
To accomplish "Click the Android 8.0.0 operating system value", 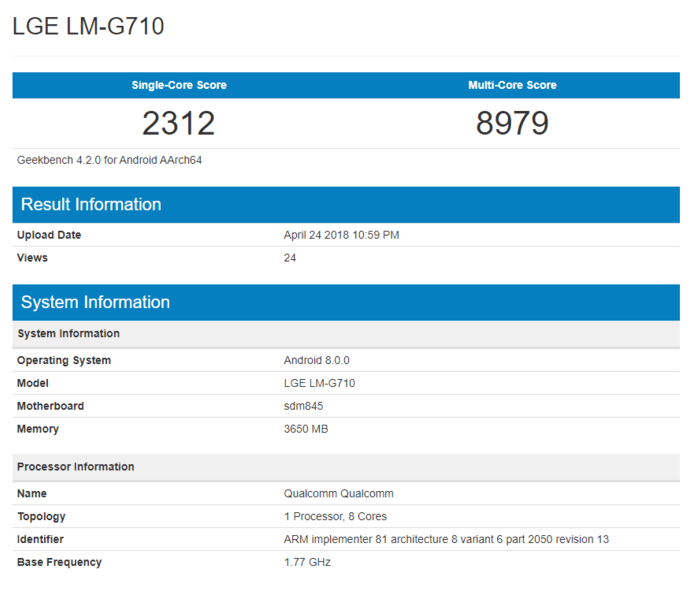I will coord(317,360).
